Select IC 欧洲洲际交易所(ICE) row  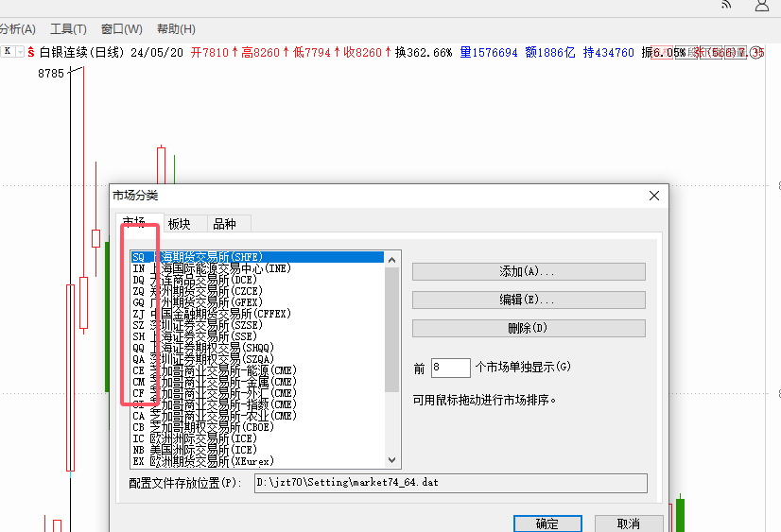(x=257, y=439)
